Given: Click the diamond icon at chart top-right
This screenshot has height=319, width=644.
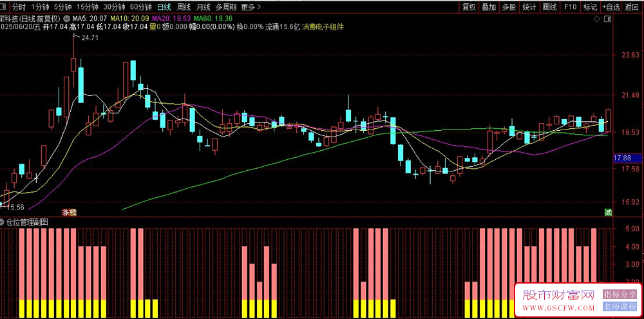Looking at the screenshot, I should click(597, 19).
